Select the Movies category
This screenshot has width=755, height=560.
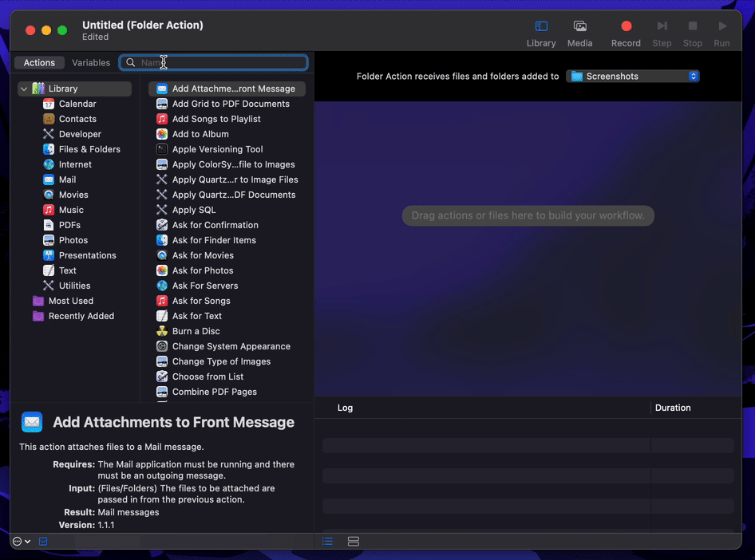click(73, 195)
